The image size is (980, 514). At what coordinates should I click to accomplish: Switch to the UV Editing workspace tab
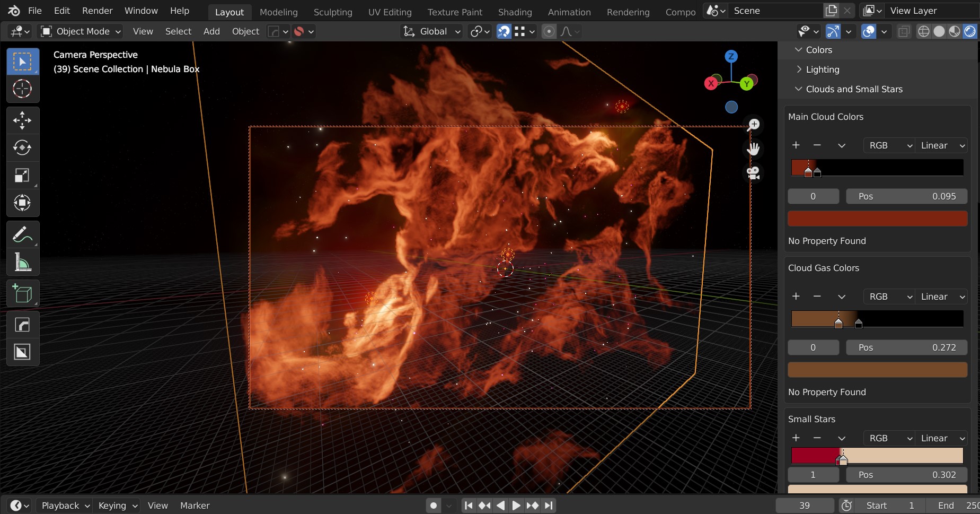pyautogui.click(x=390, y=12)
